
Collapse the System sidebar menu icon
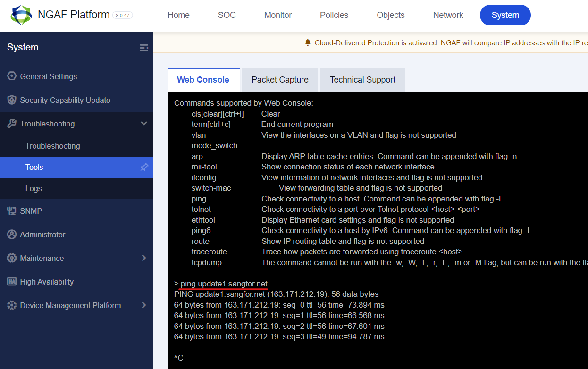(144, 48)
